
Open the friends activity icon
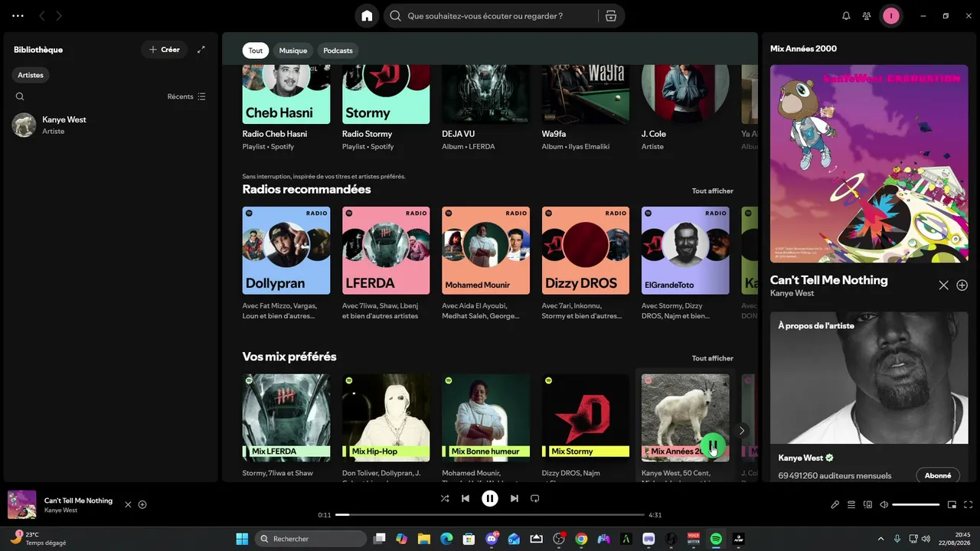867,16
